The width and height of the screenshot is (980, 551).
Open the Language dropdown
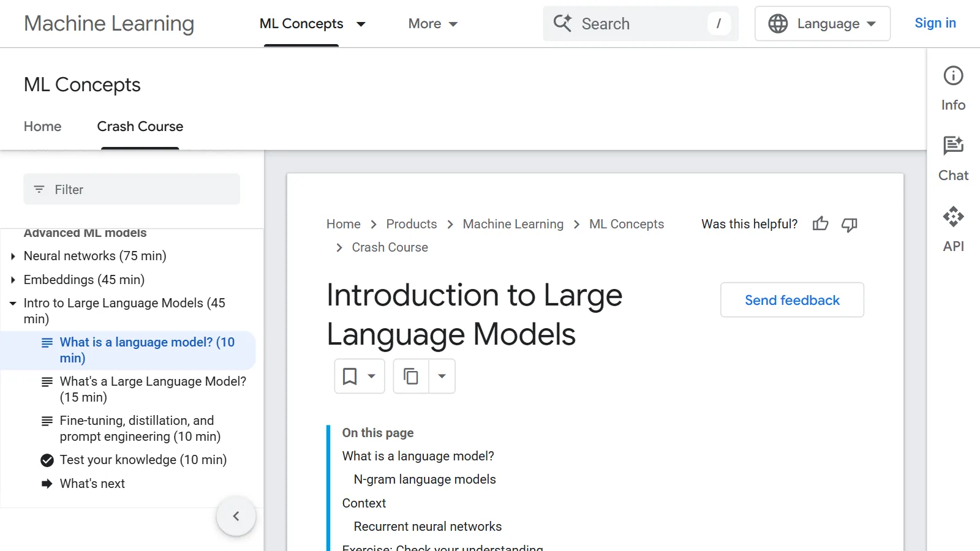pos(822,24)
